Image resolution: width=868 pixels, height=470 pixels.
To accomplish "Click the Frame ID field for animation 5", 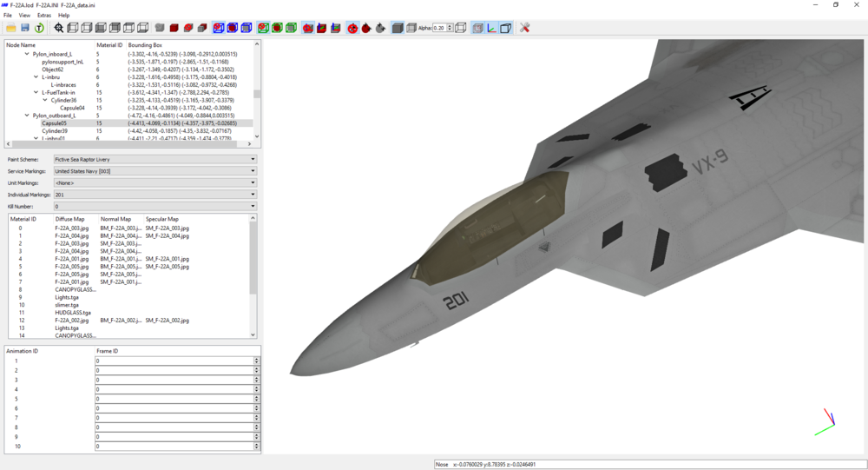I will point(174,399).
